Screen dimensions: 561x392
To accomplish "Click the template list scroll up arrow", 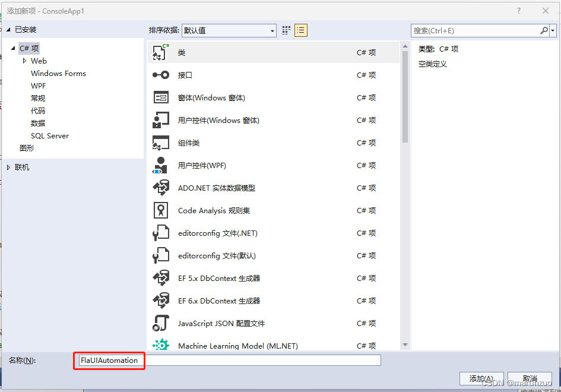I will (x=405, y=46).
